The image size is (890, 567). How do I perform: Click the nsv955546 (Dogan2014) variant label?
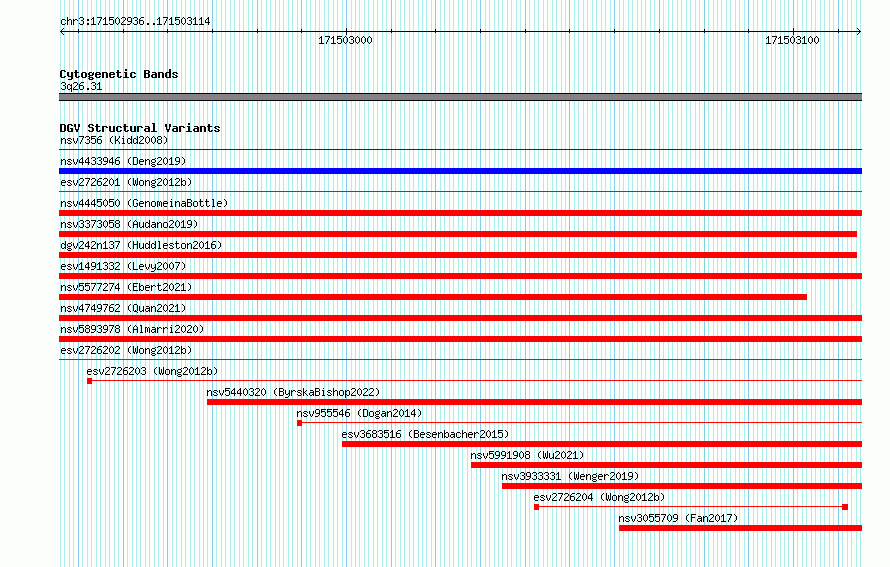[359, 413]
